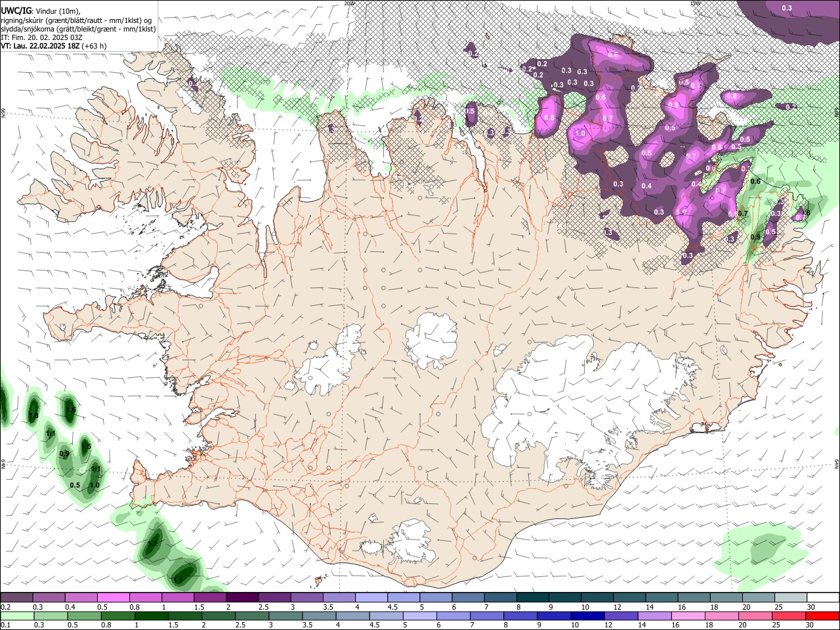The image size is (840, 630).
Task: Pick the snow swatch between 1.5 and 2
Action: [x=210, y=598]
